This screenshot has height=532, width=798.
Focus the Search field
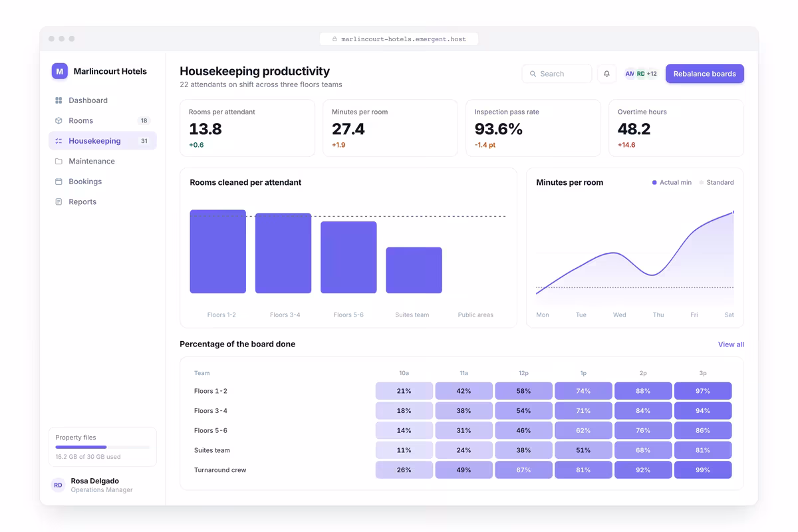(x=557, y=74)
